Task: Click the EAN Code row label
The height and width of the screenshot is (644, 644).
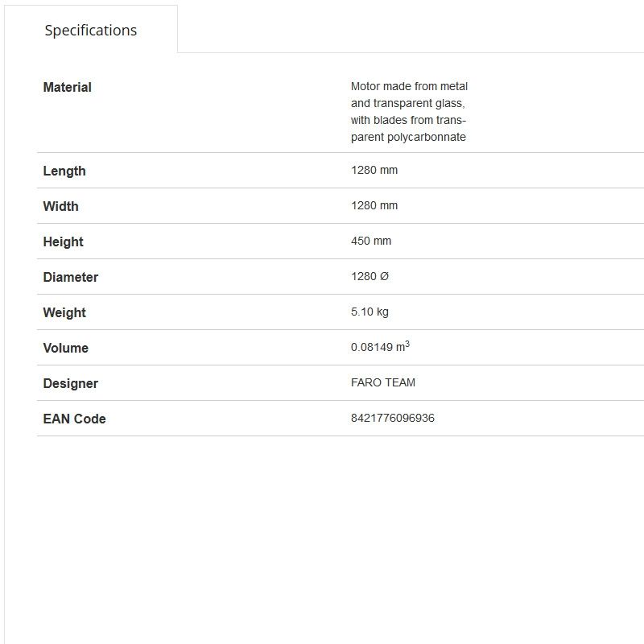Action: (74, 419)
